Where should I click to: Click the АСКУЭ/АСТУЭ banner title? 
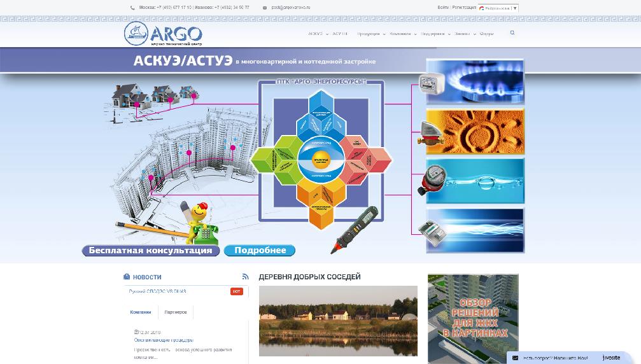click(x=183, y=61)
